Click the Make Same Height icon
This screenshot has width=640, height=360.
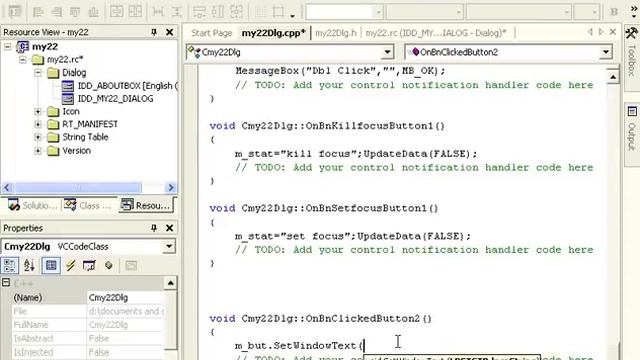[218, 11]
